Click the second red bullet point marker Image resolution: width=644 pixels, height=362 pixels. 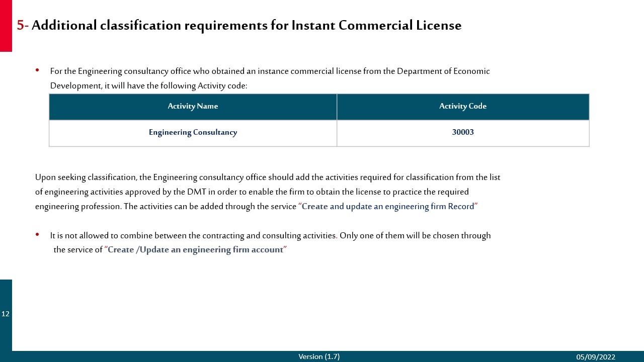click(x=37, y=235)
